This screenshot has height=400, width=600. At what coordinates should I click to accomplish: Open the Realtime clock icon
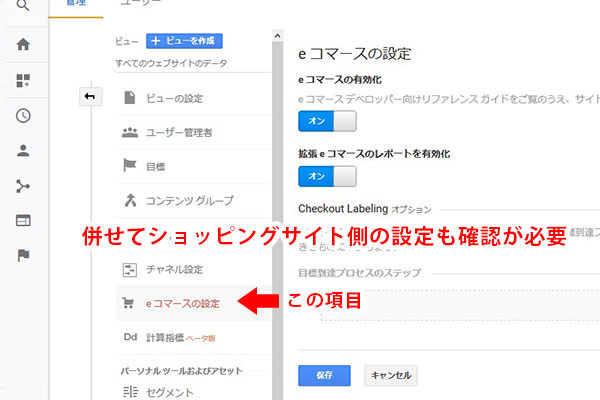pyautogui.click(x=23, y=115)
